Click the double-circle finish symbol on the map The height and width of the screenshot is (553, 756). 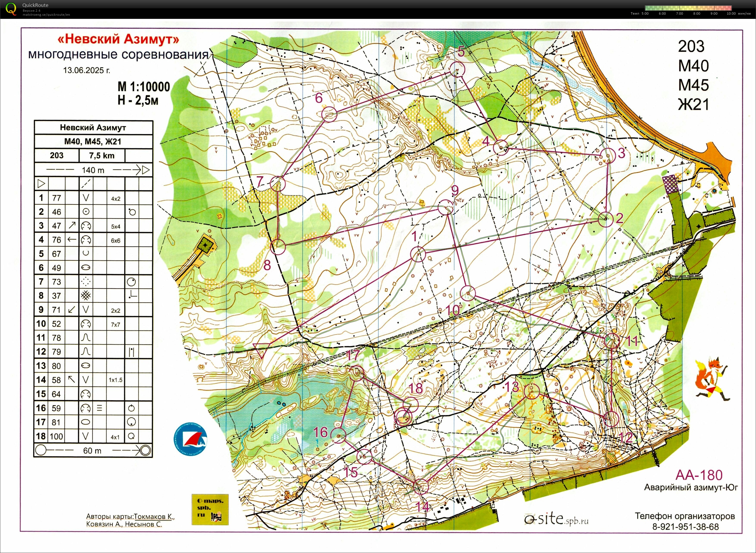click(403, 417)
